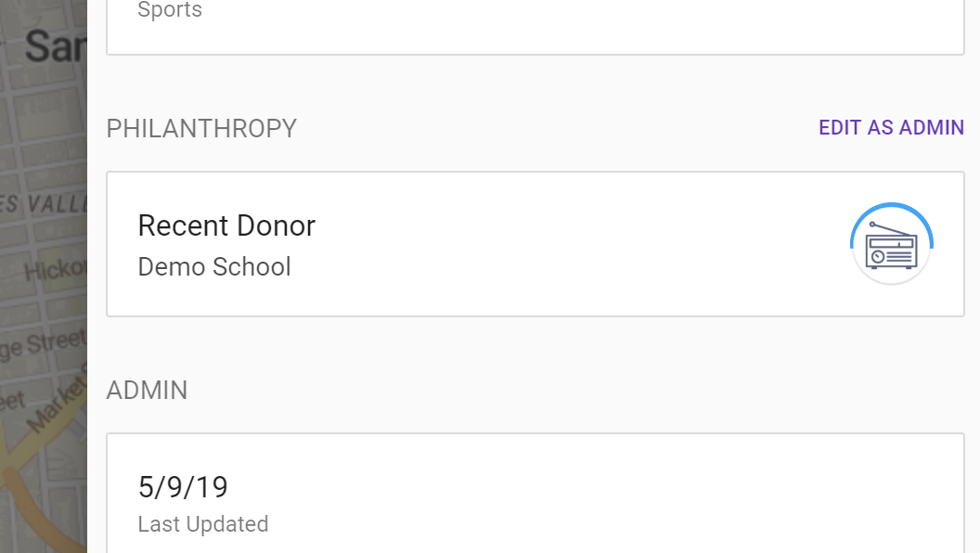Screen dimensions: 980x553
Task: Click the ADMIN section heading
Action: coord(147,391)
